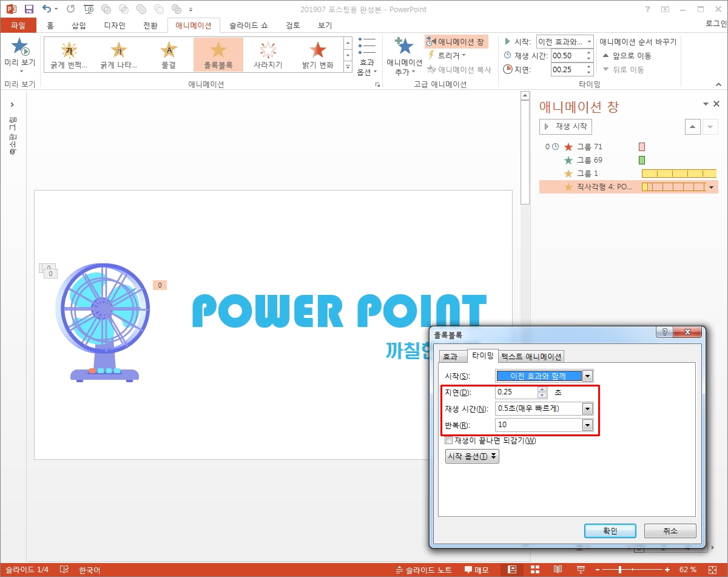Move animation down with pane down arrow
The image size is (728, 577).
coord(710,126)
